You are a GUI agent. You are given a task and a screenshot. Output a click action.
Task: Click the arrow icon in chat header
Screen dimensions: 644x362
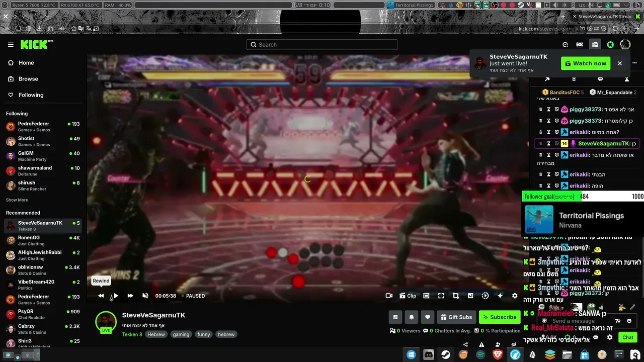(x=547, y=79)
